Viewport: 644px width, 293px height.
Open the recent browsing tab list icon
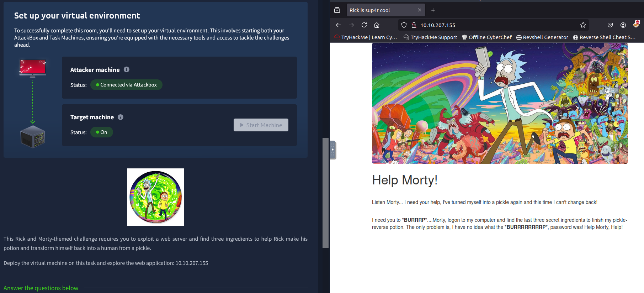pyautogui.click(x=337, y=10)
